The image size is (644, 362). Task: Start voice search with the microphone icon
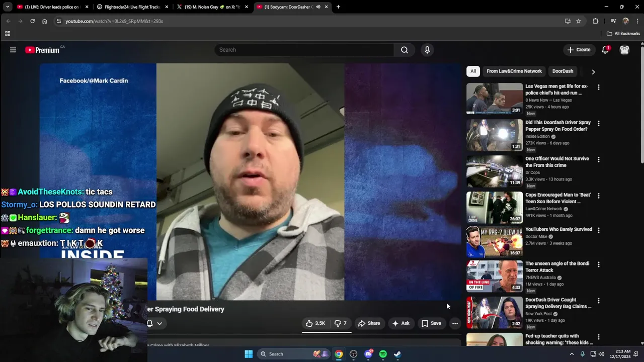click(x=427, y=50)
